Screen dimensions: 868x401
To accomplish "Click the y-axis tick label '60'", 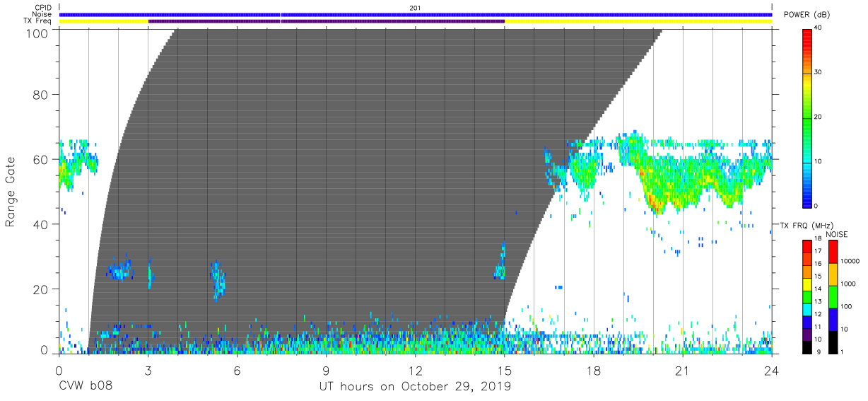I will pos(40,160).
